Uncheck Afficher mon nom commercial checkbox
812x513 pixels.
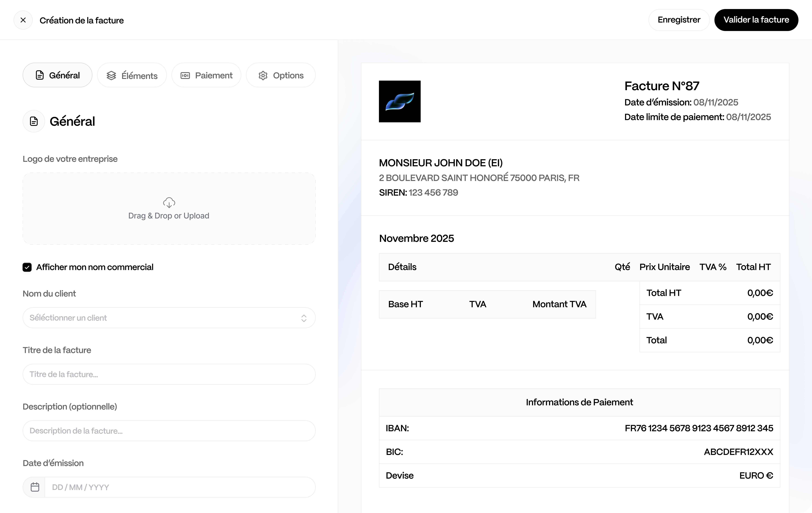click(x=27, y=267)
